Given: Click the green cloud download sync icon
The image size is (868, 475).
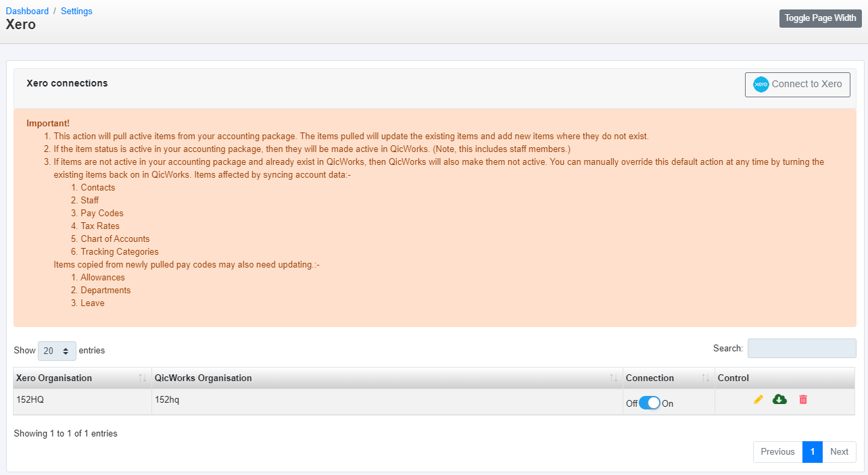Looking at the screenshot, I should click(x=779, y=399).
